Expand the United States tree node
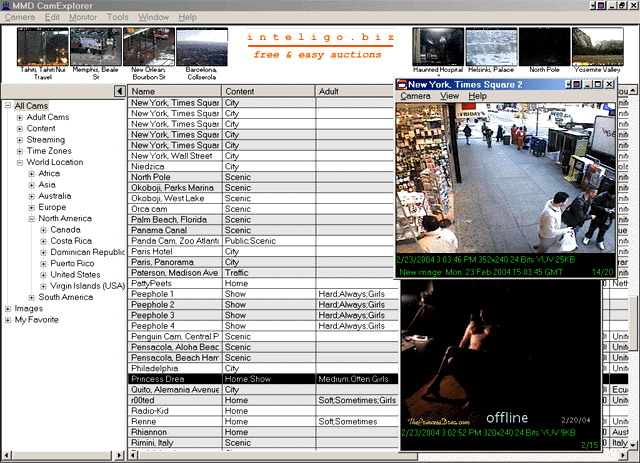This screenshot has width=640, height=463. pos(43,275)
